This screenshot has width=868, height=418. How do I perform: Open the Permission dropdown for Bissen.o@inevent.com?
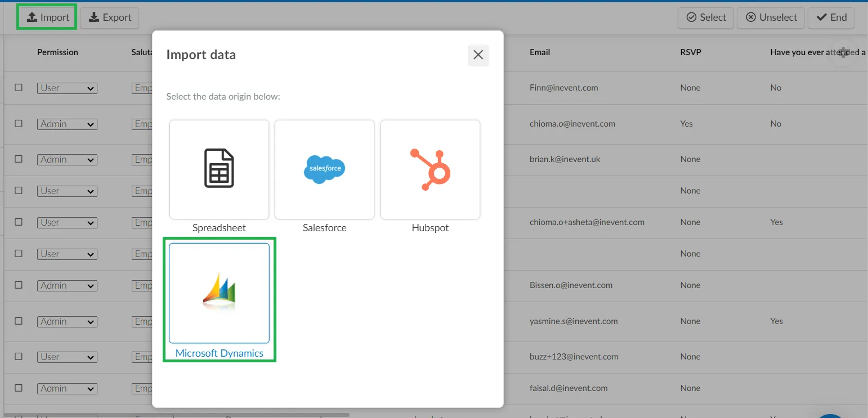tap(67, 286)
